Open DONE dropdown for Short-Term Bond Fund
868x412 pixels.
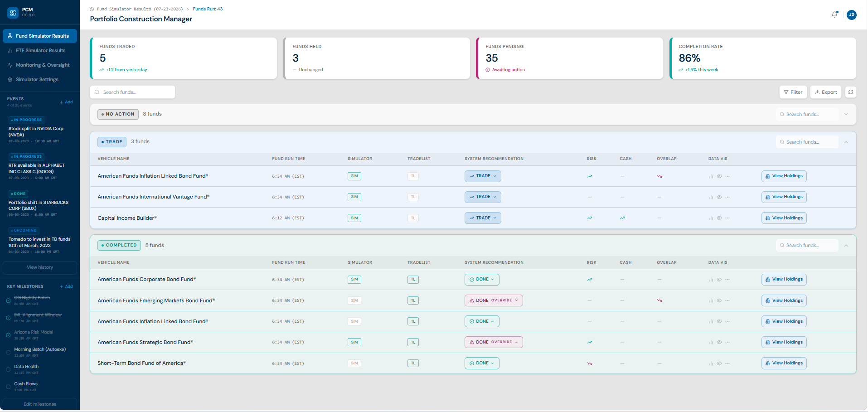tap(482, 363)
